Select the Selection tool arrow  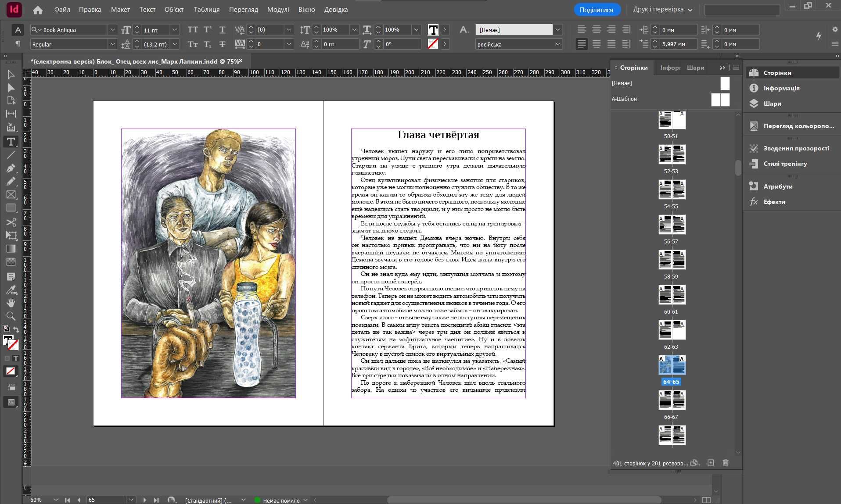coord(11,75)
